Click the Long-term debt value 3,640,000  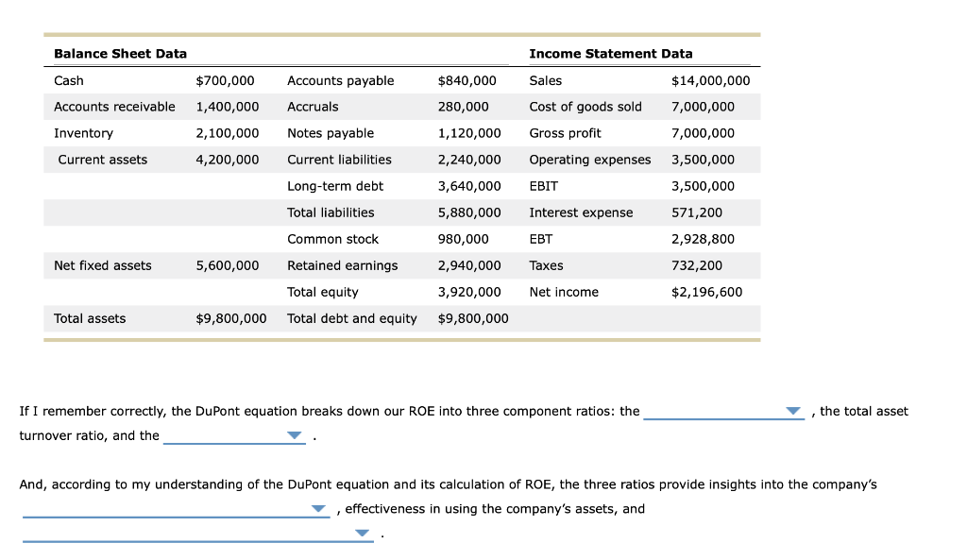click(474, 186)
